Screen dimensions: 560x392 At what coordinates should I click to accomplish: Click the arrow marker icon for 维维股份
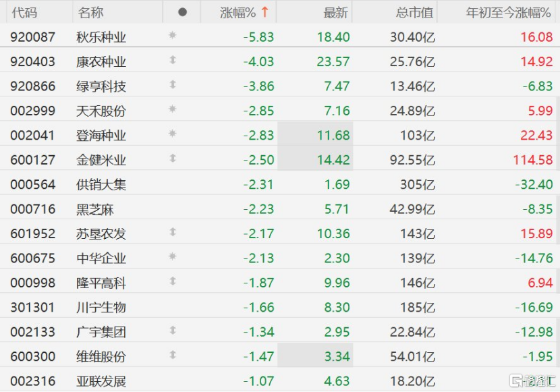pos(173,355)
